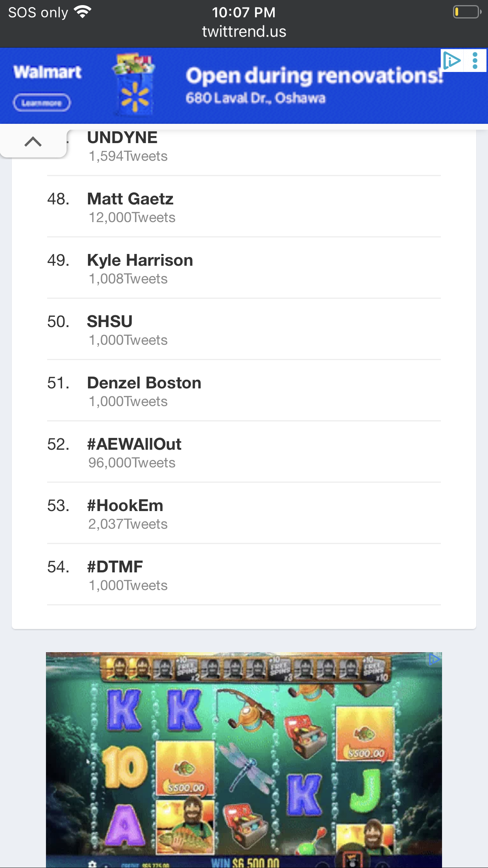The width and height of the screenshot is (488, 868).
Task: Open the Matt Gaetz trend
Action: (130, 199)
